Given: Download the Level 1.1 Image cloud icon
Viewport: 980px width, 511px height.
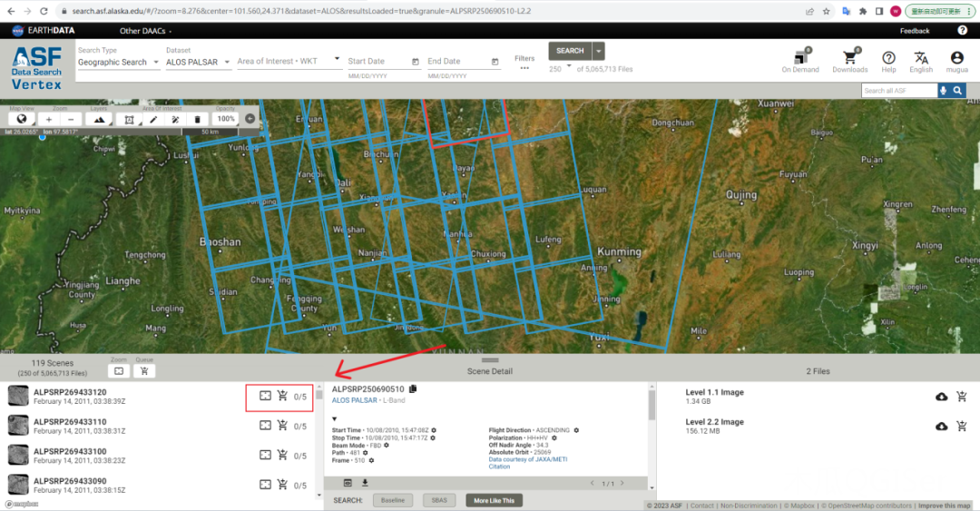Looking at the screenshot, I should point(941,397).
